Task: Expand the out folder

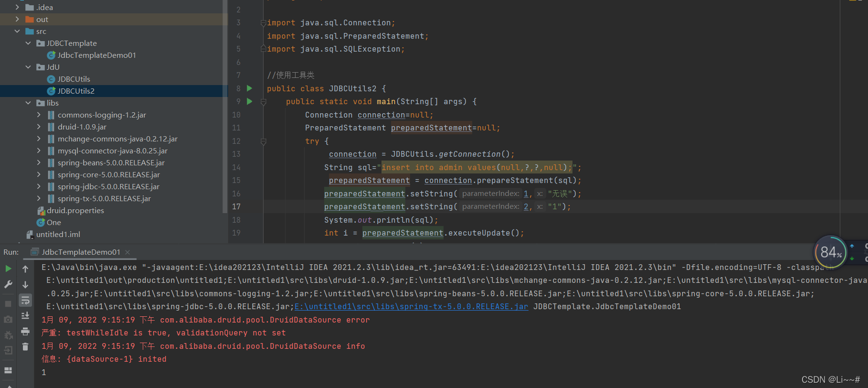Action: click(x=17, y=19)
